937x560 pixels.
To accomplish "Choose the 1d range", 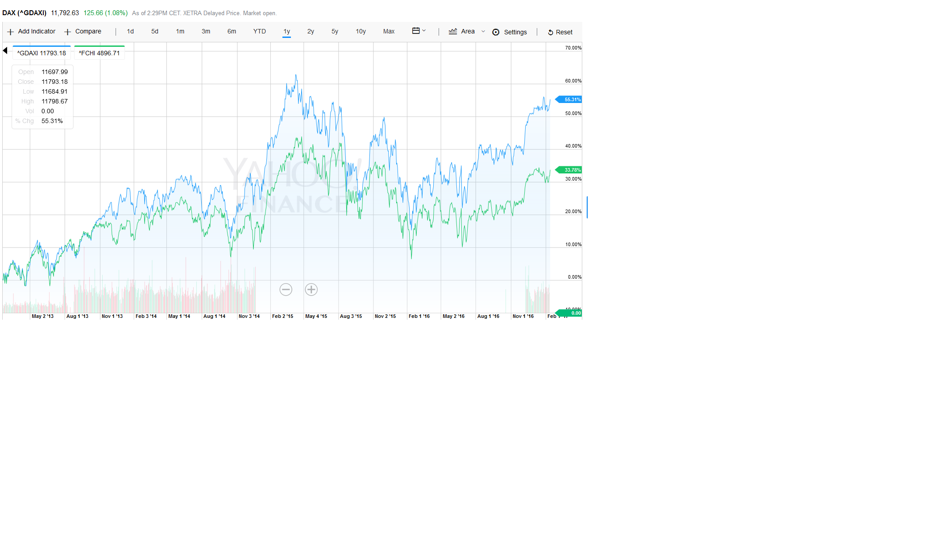I will tap(130, 31).
